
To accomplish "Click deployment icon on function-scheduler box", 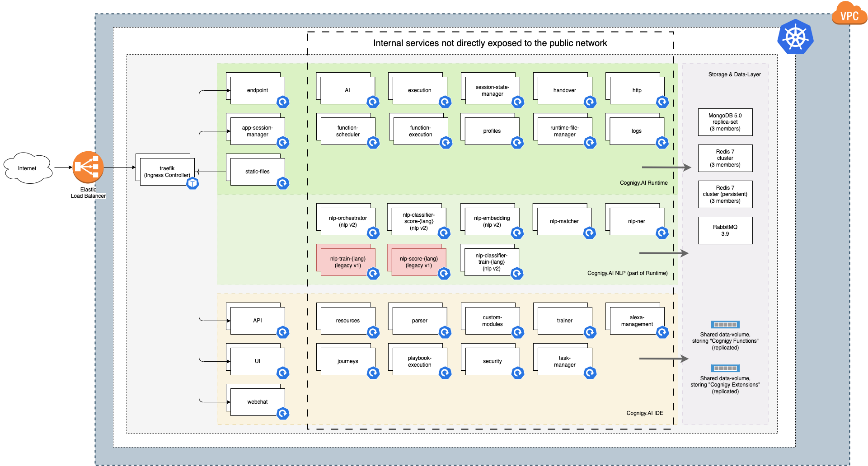I will coord(373,143).
